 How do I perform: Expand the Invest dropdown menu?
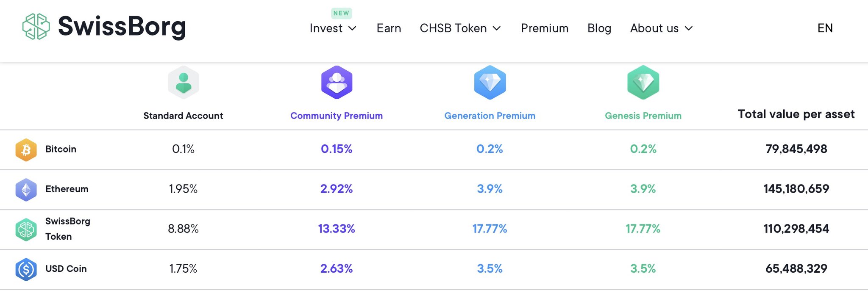coord(333,28)
